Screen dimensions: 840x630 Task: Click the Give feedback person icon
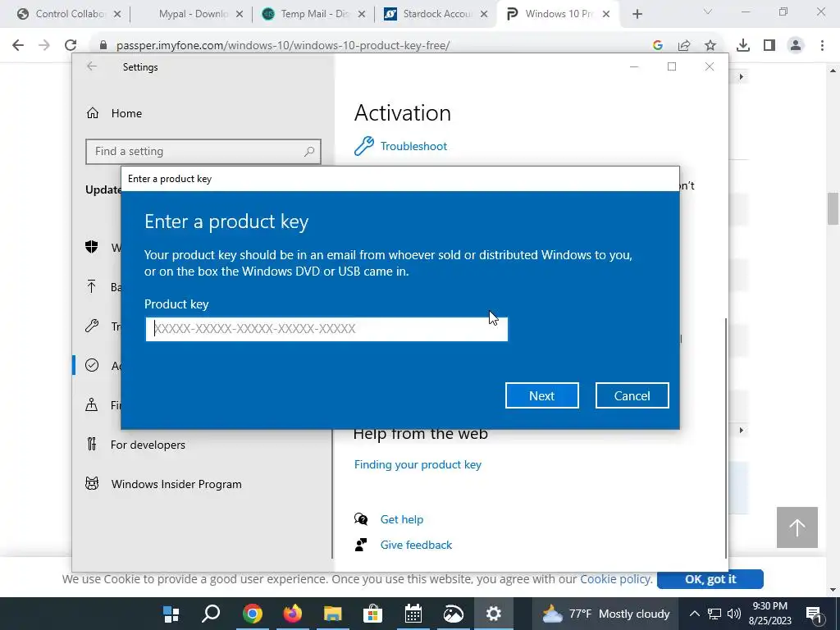coord(361,545)
